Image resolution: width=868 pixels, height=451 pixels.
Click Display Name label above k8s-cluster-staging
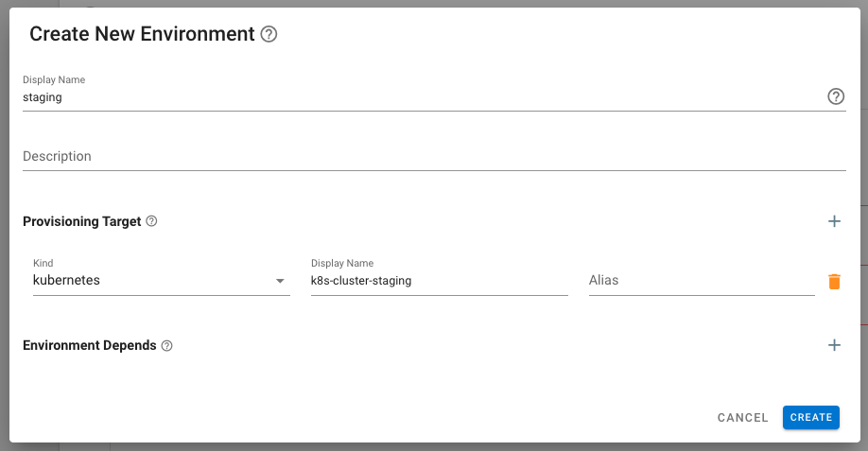(342, 263)
